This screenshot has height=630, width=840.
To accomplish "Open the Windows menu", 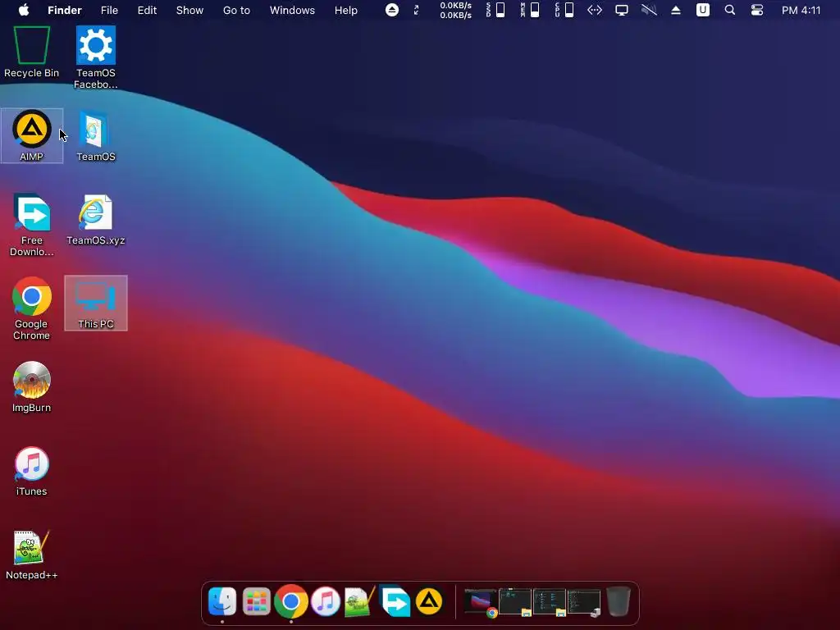I will [292, 10].
